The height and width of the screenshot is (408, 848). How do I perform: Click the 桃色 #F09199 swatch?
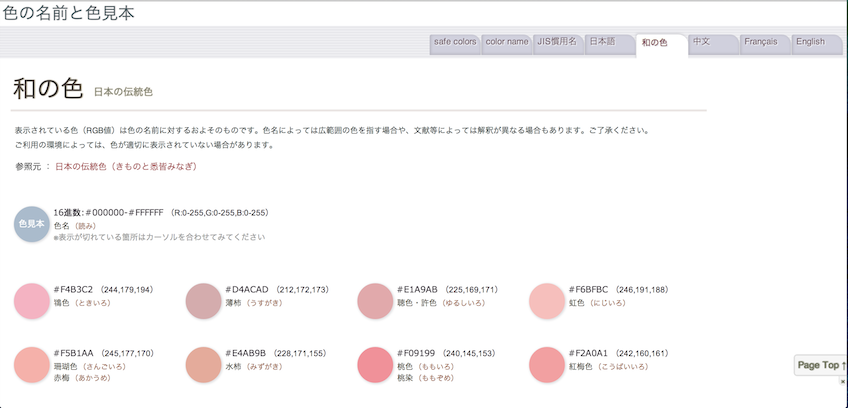(x=375, y=364)
